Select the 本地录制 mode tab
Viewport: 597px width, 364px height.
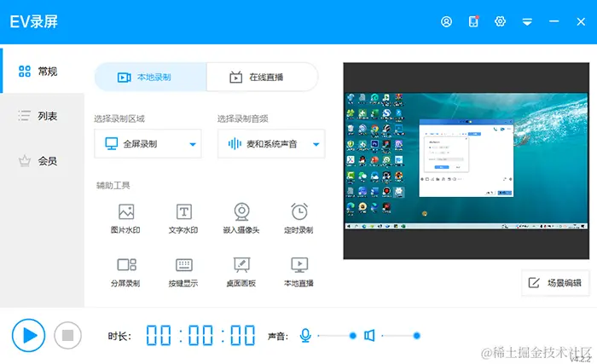pyautogui.click(x=150, y=78)
